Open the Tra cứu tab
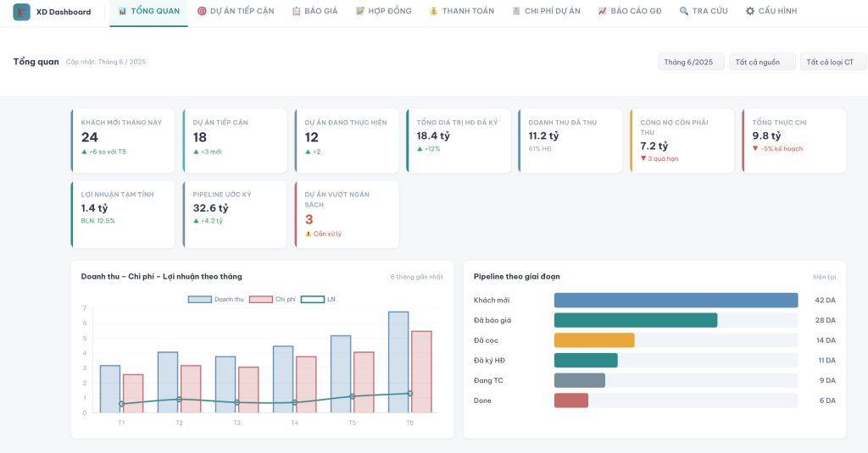 (x=704, y=13)
